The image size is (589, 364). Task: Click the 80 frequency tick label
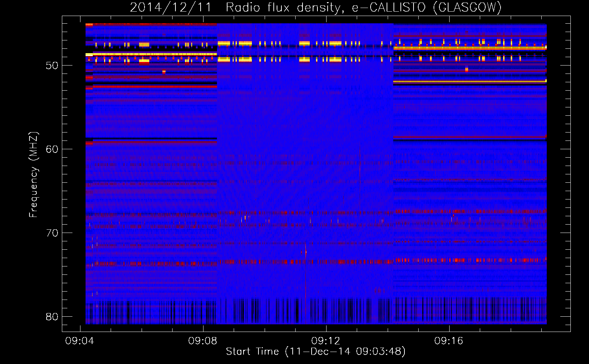click(x=52, y=317)
